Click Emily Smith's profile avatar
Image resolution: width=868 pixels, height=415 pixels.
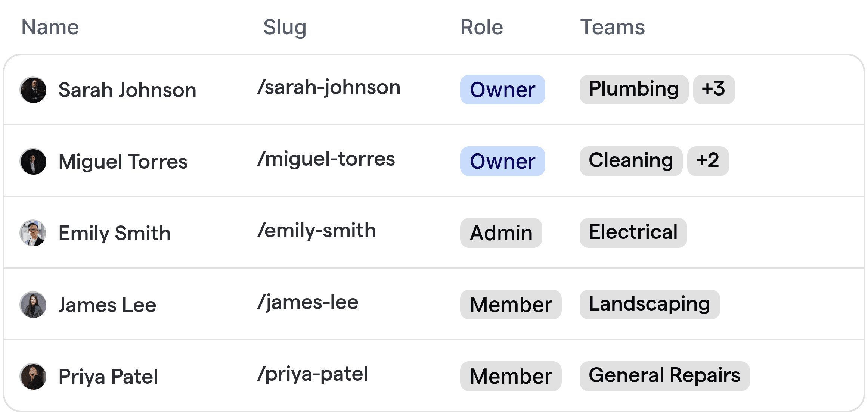33,233
